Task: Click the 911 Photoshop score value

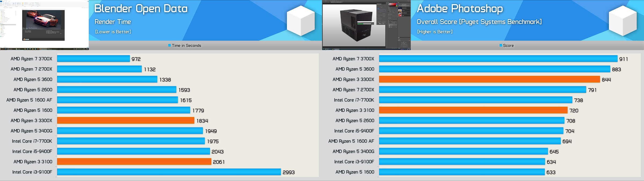Action: (x=624, y=59)
